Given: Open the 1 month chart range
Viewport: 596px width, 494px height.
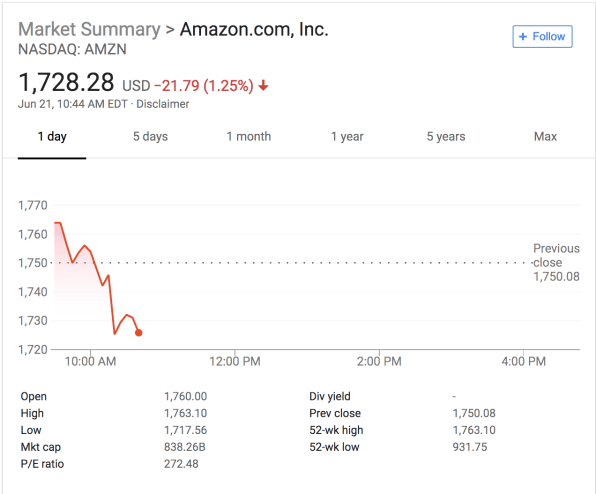Looking at the screenshot, I should [x=249, y=136].
